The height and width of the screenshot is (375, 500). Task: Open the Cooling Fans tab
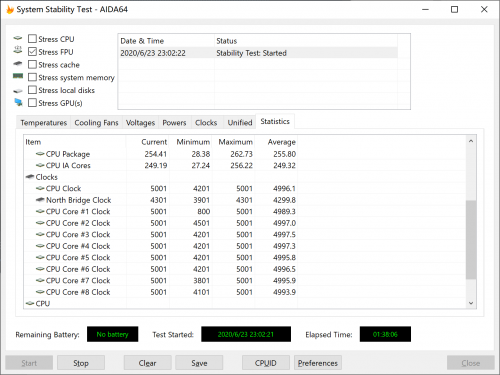click(96, 123)
